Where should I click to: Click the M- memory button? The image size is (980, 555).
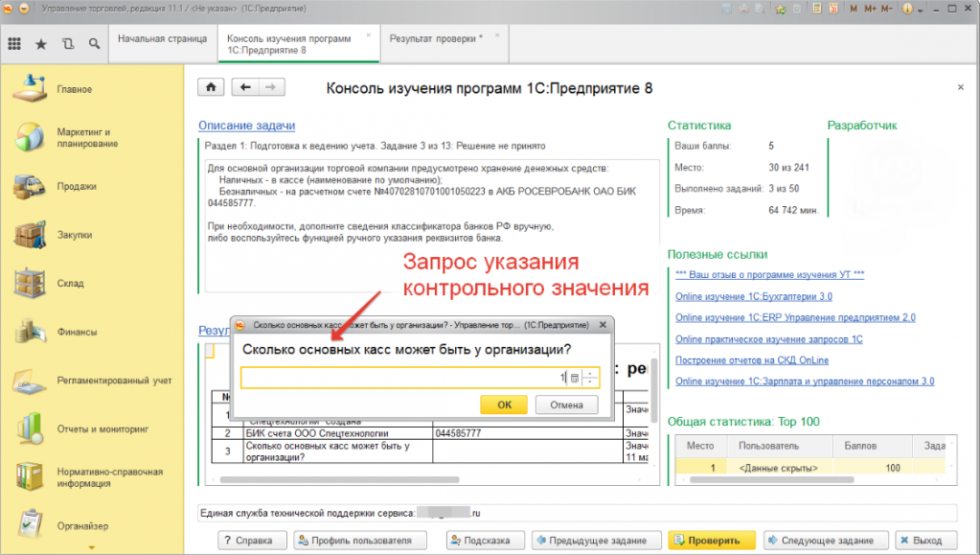887,9
